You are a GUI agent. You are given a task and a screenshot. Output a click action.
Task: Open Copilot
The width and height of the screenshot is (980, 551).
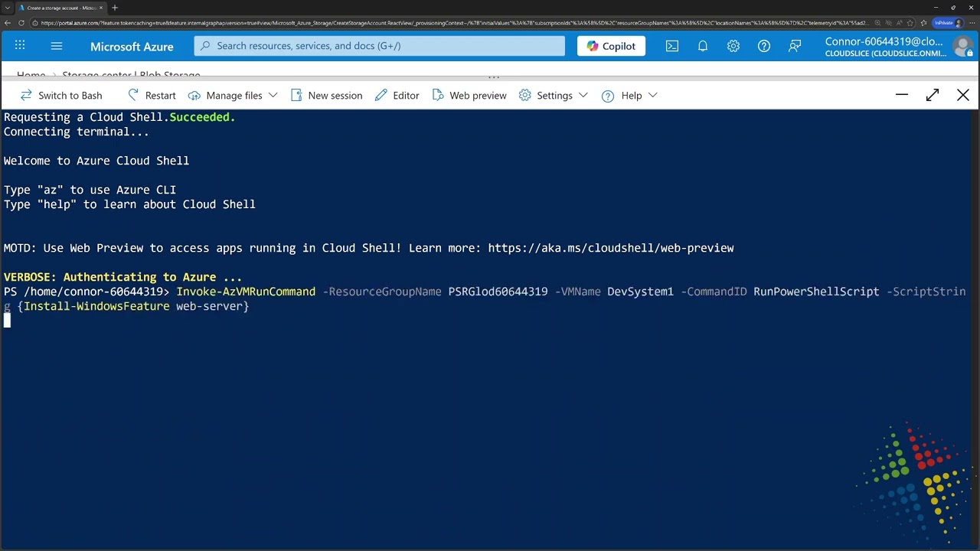[x=611, y=46]
